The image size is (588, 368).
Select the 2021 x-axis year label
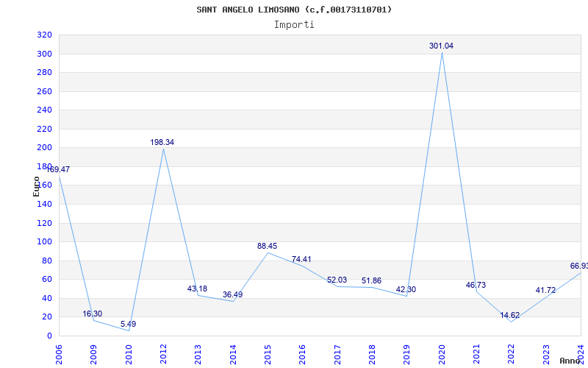coord(476,355)
